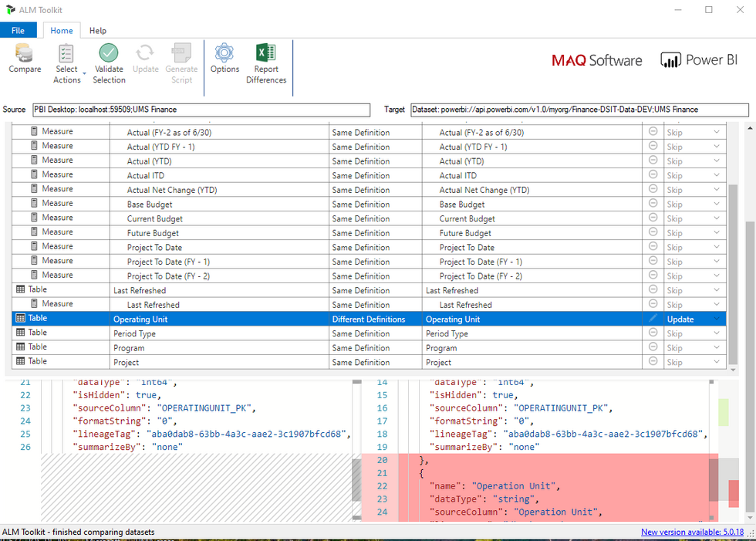Viewport: 756px width, 541px height.
Task: Click table icon of Operating Unit row
Action: [x=20, y=318]
